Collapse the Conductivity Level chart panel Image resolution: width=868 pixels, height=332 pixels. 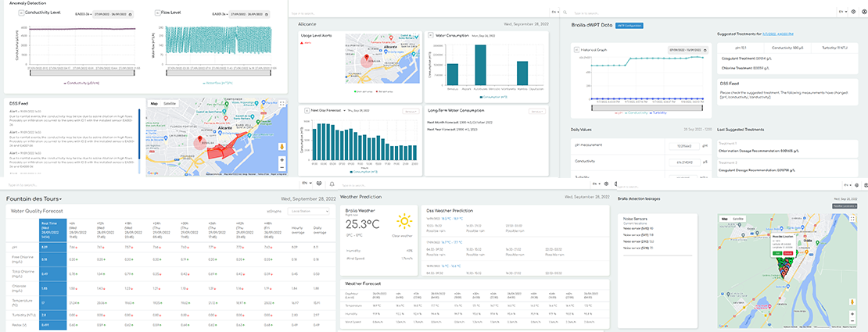(20, 13)
